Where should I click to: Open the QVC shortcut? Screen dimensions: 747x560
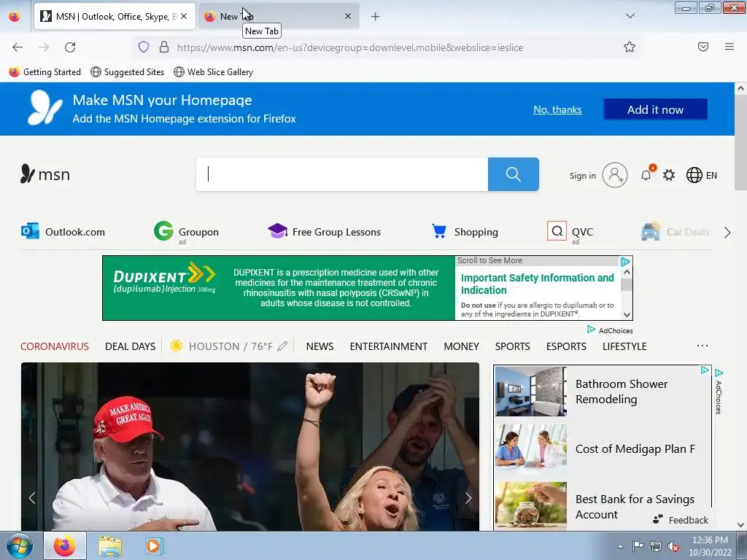coord(570,232)
